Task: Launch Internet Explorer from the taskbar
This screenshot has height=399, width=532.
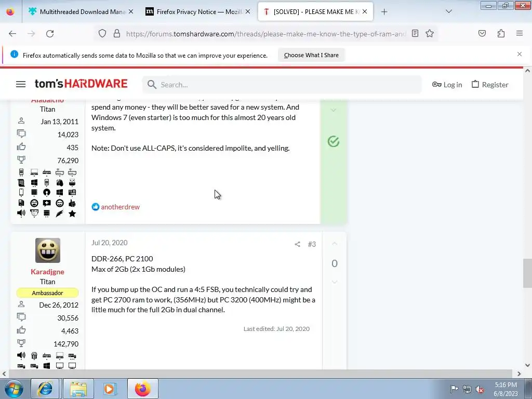Action: click(x=45, y=389)
